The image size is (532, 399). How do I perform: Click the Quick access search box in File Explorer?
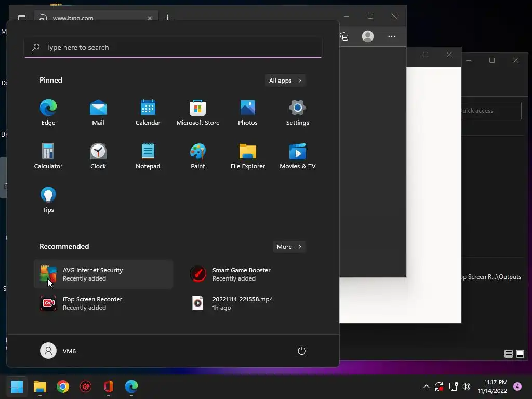click(491, 111)
